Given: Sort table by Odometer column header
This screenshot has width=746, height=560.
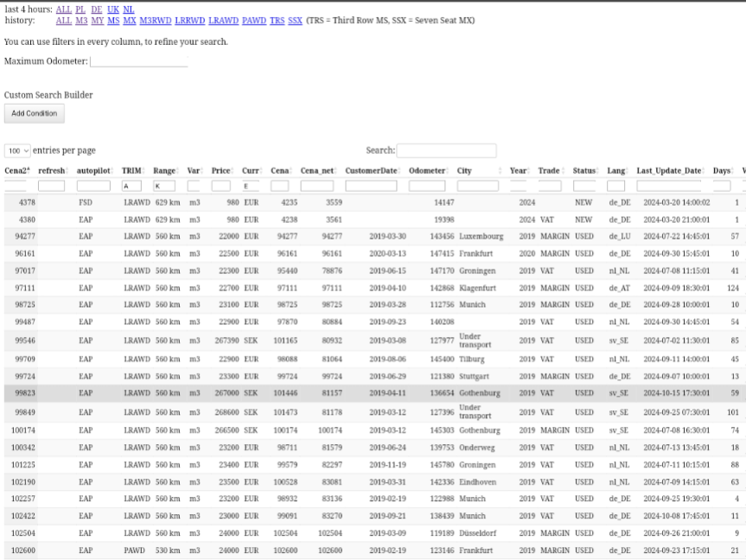Looking at the screenshot, I should point(427,171).
